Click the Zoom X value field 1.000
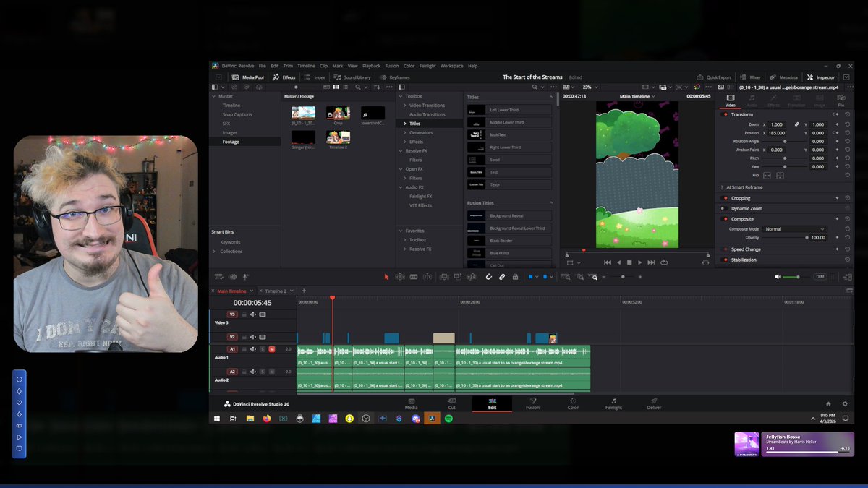 [x=777, y=124]
